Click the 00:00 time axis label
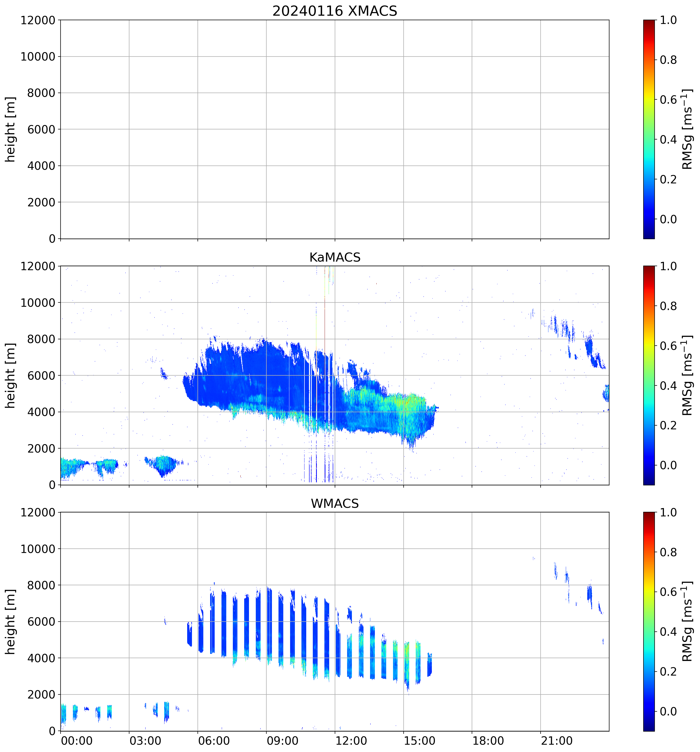 click(77, 741)
